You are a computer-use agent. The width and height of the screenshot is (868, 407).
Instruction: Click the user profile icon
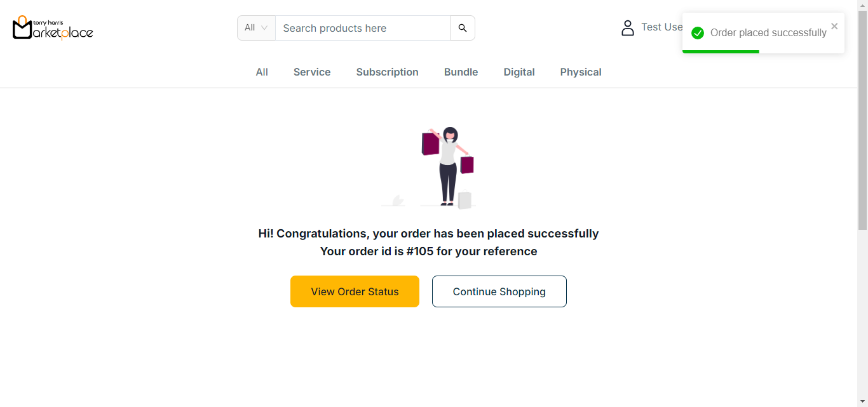point(628,28)
